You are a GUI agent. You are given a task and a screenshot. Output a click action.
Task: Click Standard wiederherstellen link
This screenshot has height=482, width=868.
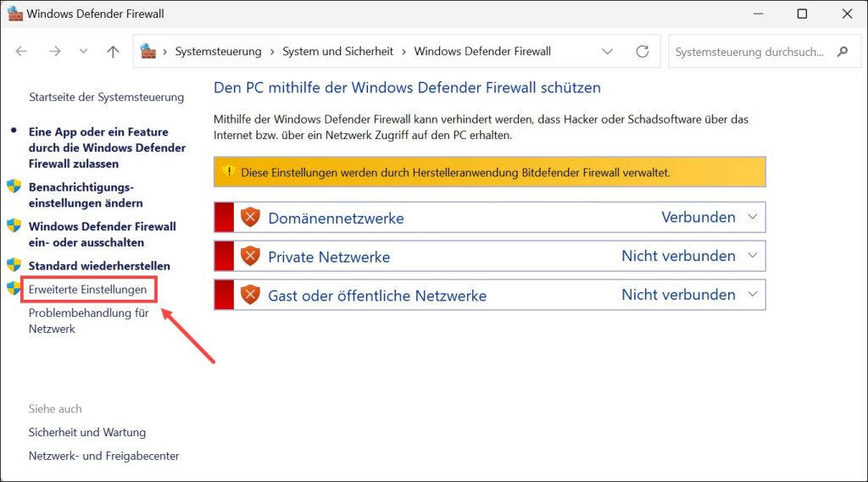(99, 266)
